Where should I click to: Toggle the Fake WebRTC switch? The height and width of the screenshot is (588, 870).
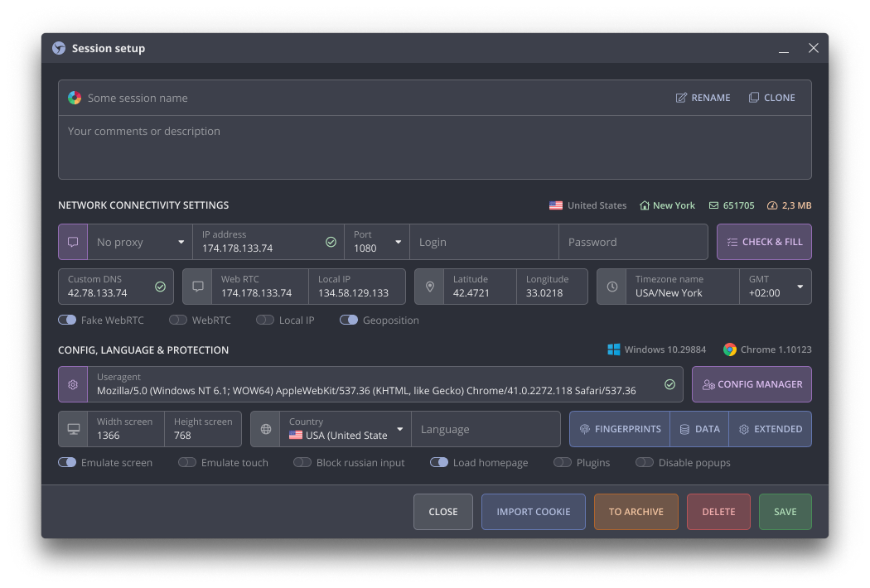67,320
